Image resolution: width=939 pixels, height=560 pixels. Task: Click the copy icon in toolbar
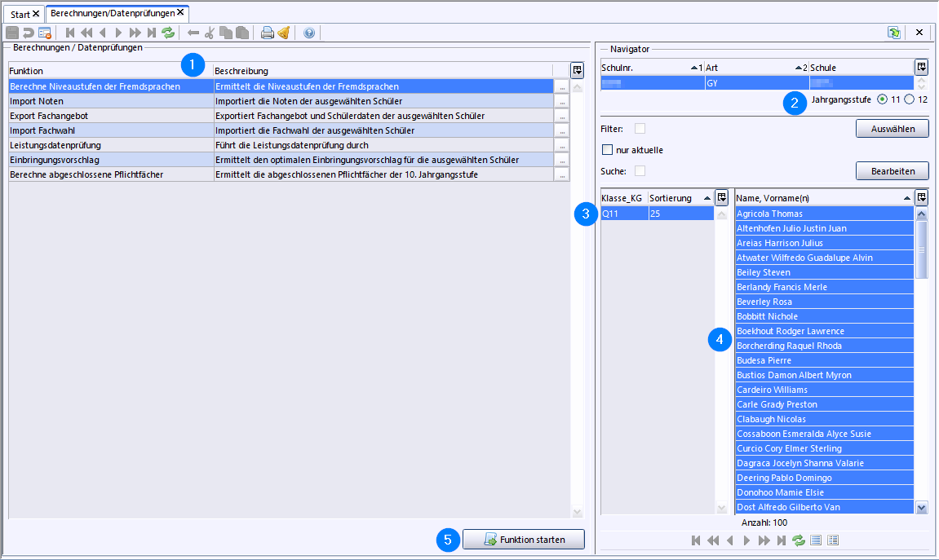(x=226, y=33)
